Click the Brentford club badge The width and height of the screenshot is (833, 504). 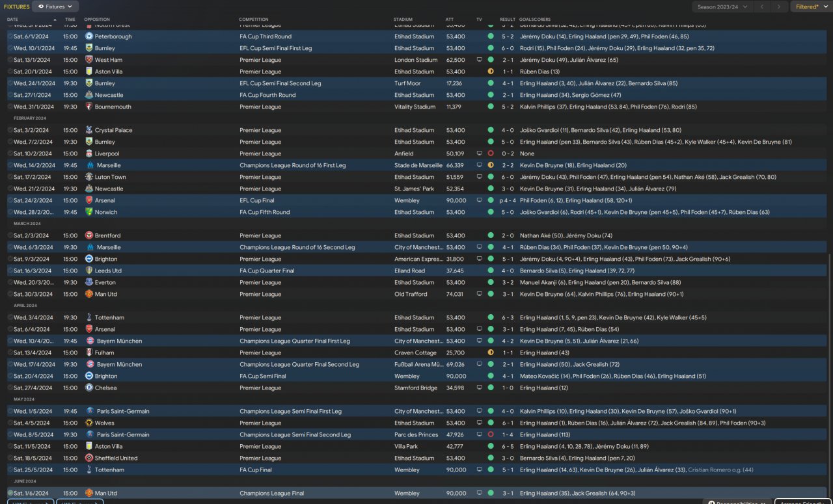click(89, 235)
